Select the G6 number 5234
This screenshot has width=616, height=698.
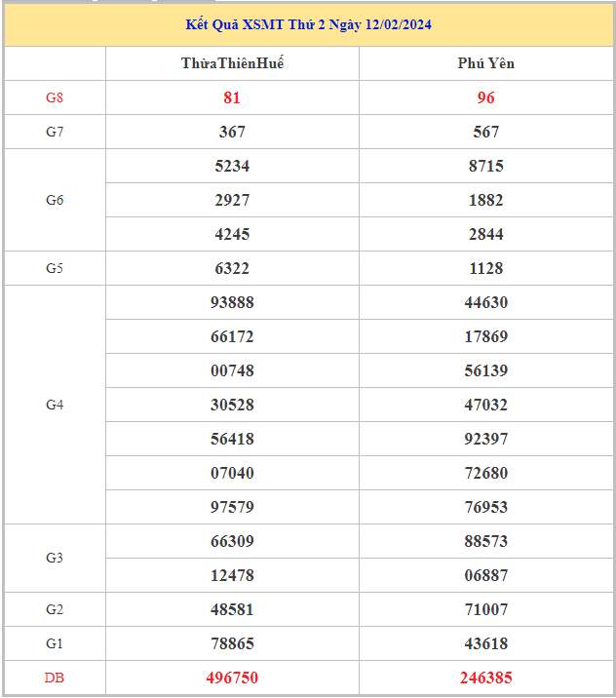pyautogui.click(x=232, y=166)
